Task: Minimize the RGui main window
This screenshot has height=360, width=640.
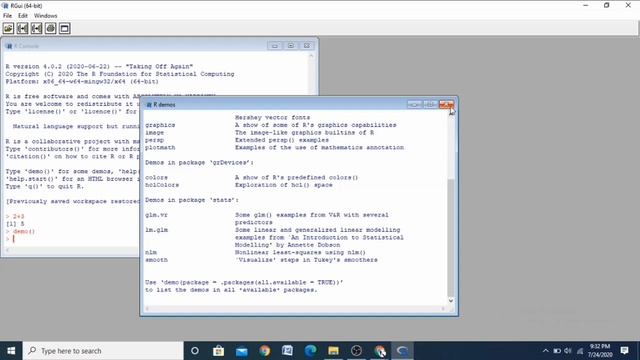Action: [586, 5]
